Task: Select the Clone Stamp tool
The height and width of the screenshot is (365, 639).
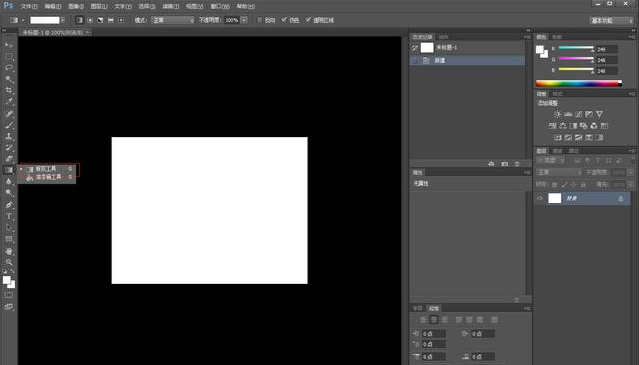Action: pos(9,136)
